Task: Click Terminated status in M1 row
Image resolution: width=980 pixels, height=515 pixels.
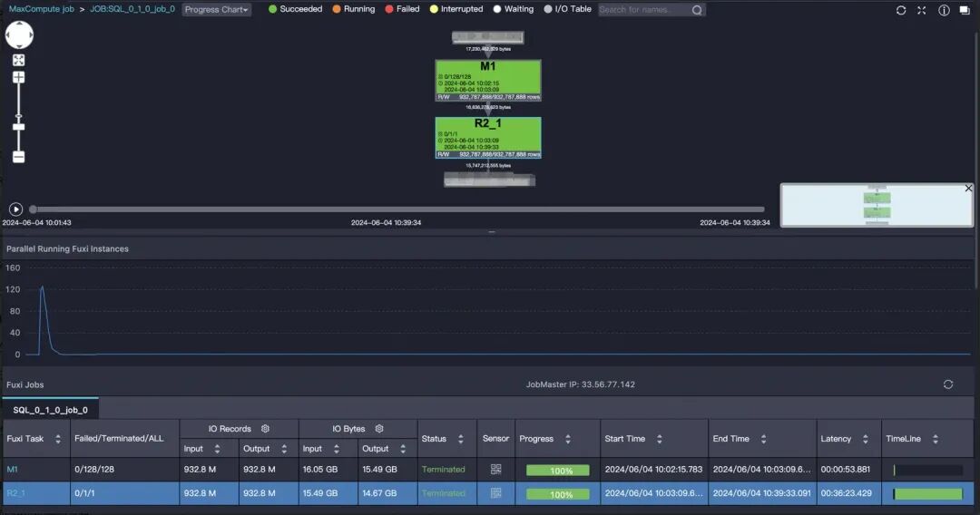Action: tap(443, 470)
